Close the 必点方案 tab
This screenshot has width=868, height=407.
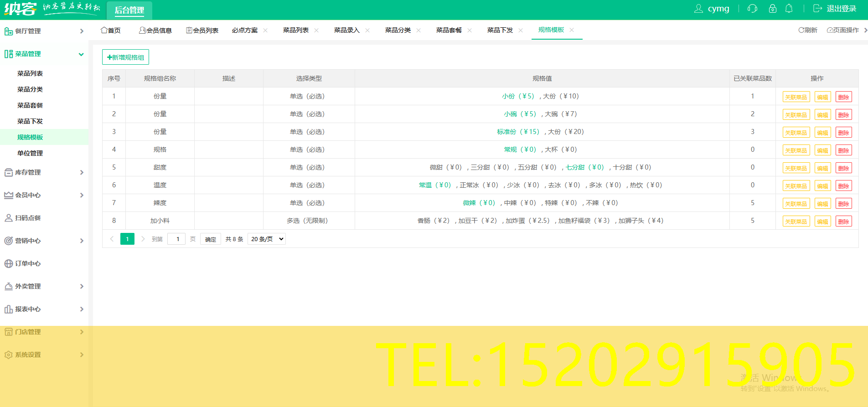[265, 30]
